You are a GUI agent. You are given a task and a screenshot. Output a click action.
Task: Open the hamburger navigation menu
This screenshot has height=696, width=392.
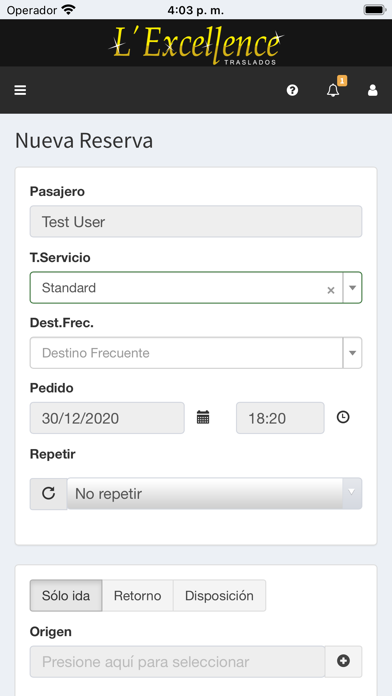[20, 90]
